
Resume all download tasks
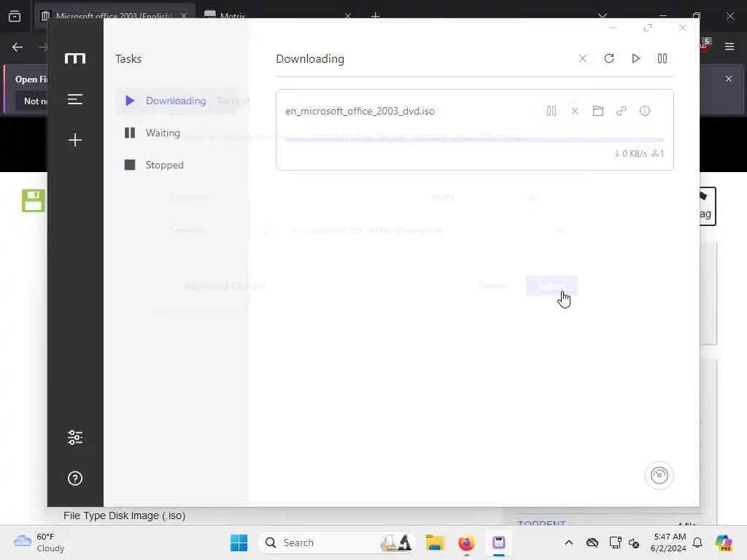tap(635, 58)
